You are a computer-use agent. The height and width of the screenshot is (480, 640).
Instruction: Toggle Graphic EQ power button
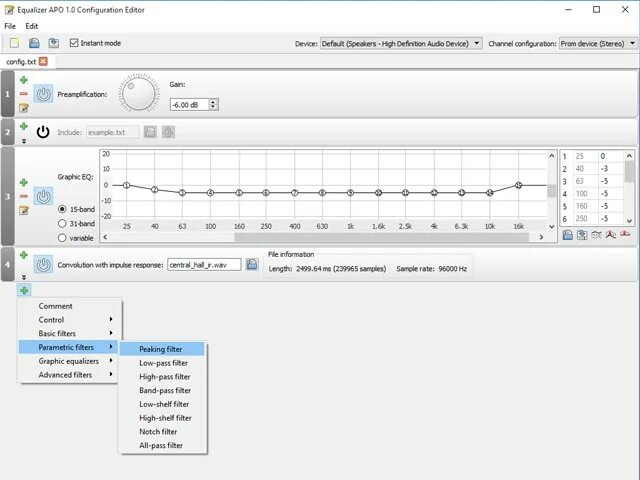click(43, 196)
